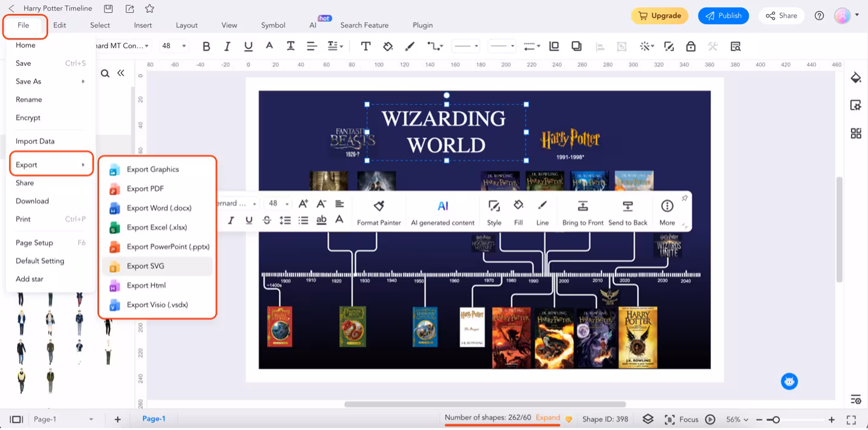Screen dimensions: 868x430
Task: Open the More options in the floating toolbar
Action: (x=667, y=212)
